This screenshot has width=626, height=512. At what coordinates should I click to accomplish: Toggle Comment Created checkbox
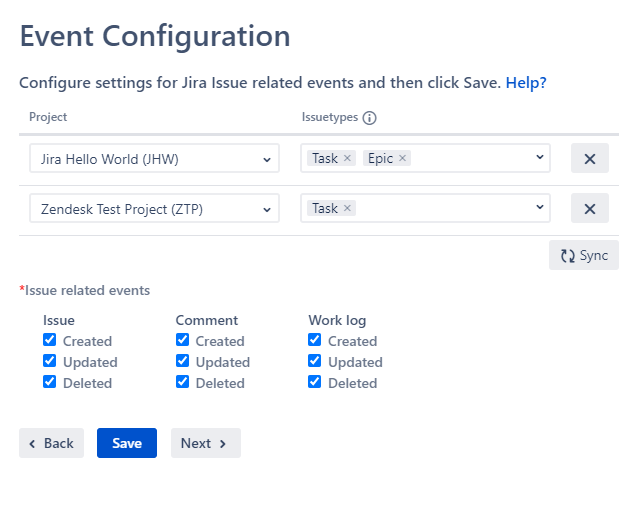coord(182,340)
